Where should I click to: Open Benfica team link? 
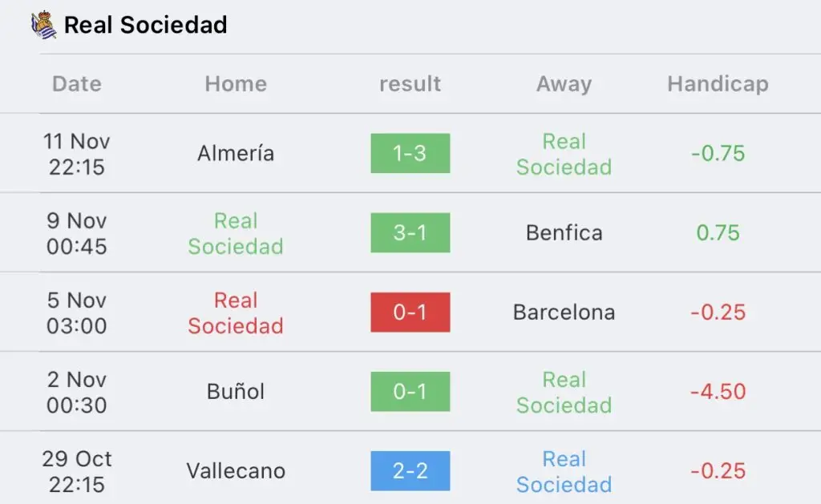point(564,233)
